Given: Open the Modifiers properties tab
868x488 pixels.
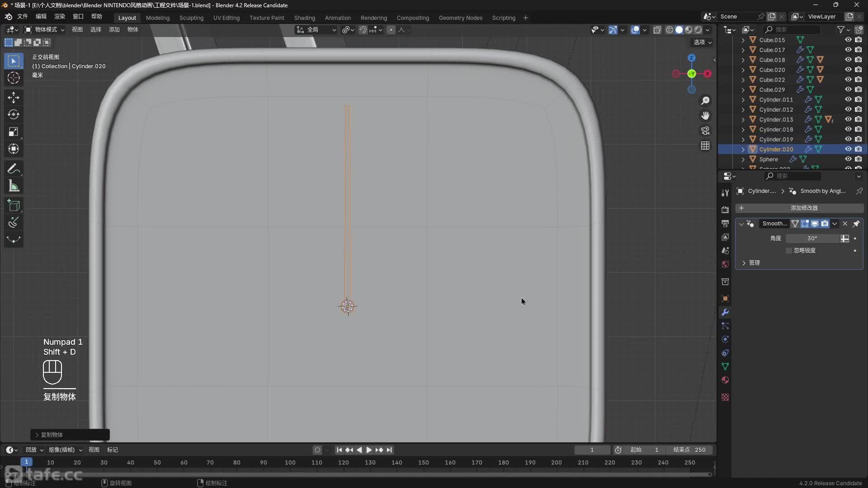Looking at the screenshot, I should coord(725,312).
